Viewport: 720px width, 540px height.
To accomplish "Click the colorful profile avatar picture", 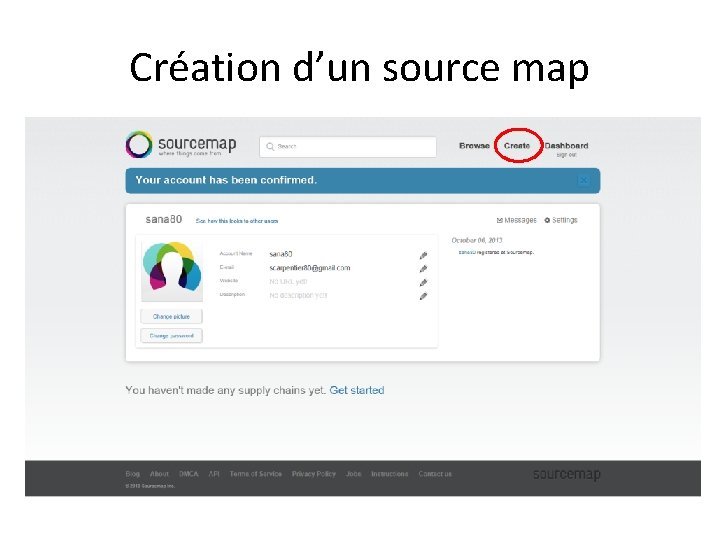I will click(172, 271).
